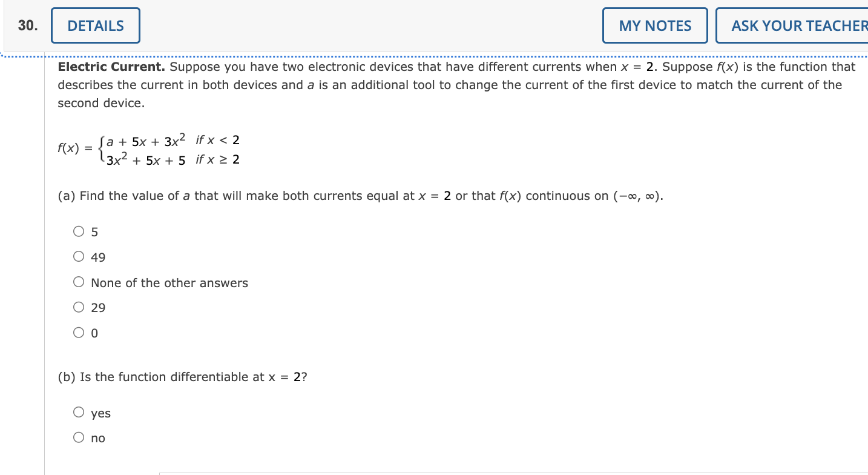The height and width of the screenshot is (475, 868).
Task: Open MY NOTES for this question
Action: coord(654,25)
